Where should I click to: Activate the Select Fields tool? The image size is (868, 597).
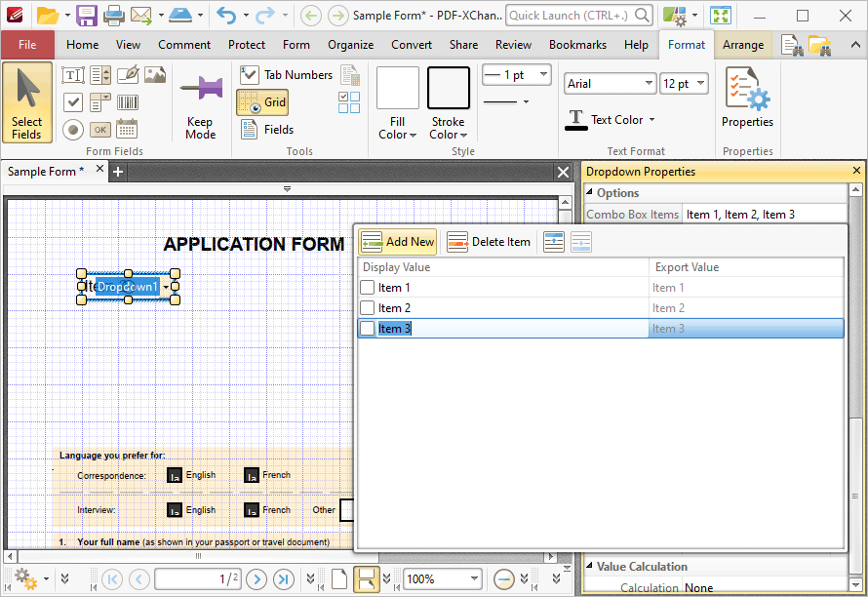click(27, 103)
